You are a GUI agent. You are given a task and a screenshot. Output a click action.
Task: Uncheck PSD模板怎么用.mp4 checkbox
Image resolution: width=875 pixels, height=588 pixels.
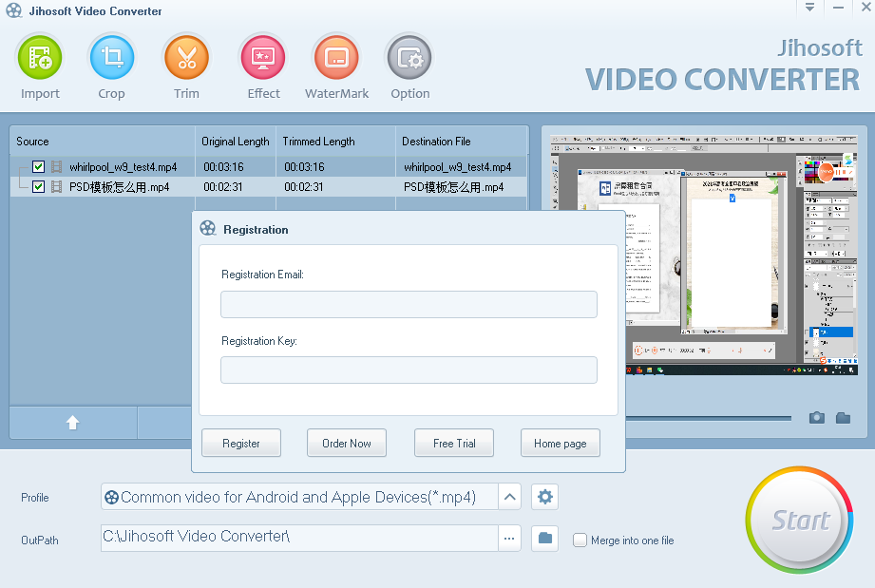click(x=39, y=187)
